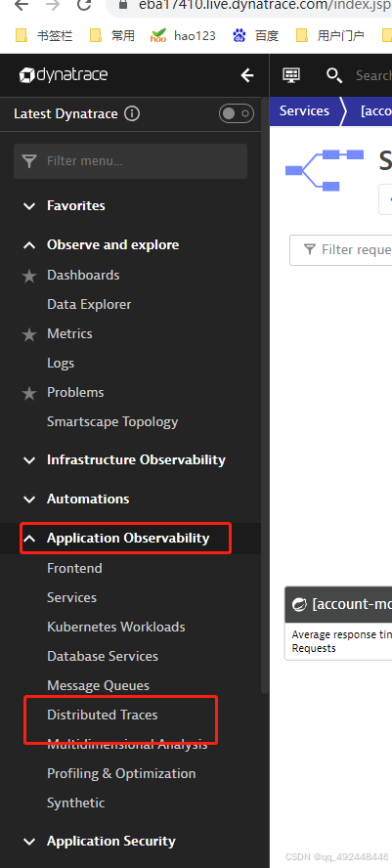Click the Filter requests input field
The height and width of the screenshot is (868, 392).
pos(340,250)
